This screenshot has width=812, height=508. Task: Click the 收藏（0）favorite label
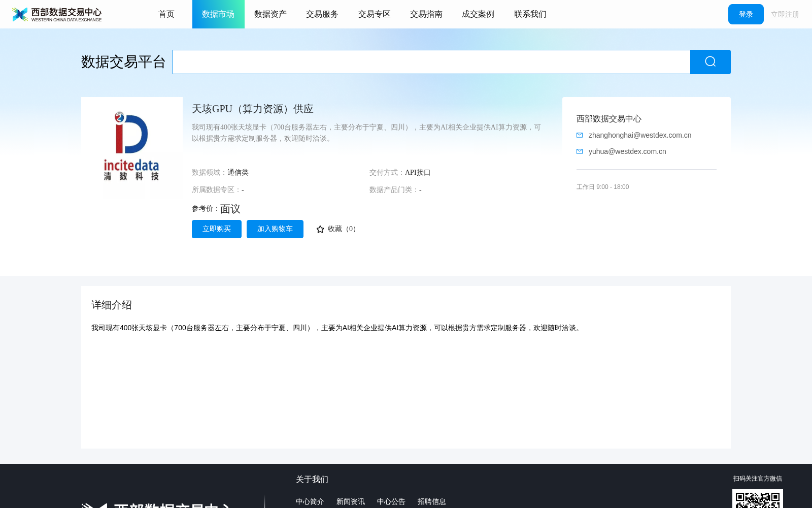click(x=343, y=229)
